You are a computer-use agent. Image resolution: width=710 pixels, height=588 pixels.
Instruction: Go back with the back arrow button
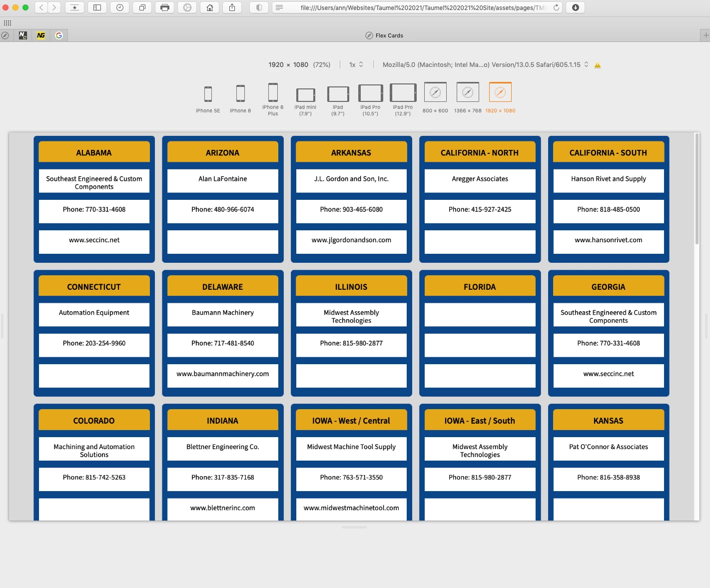pyautogui.click(x=41, y=7)
